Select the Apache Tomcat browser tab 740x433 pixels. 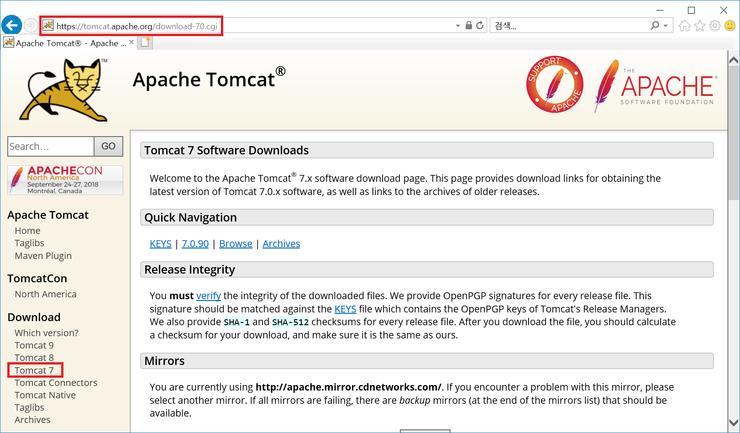pyautogui.click(x=70, y=43)
